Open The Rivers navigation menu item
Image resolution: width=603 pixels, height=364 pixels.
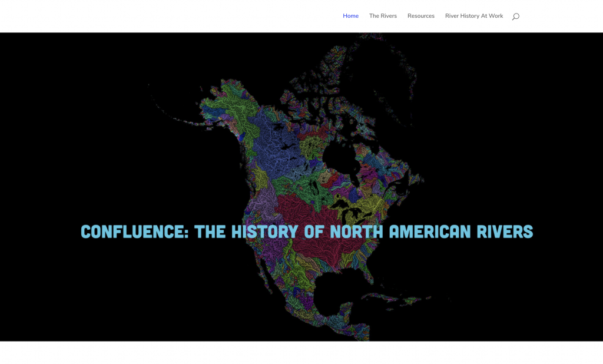click(x=383, y=16)
